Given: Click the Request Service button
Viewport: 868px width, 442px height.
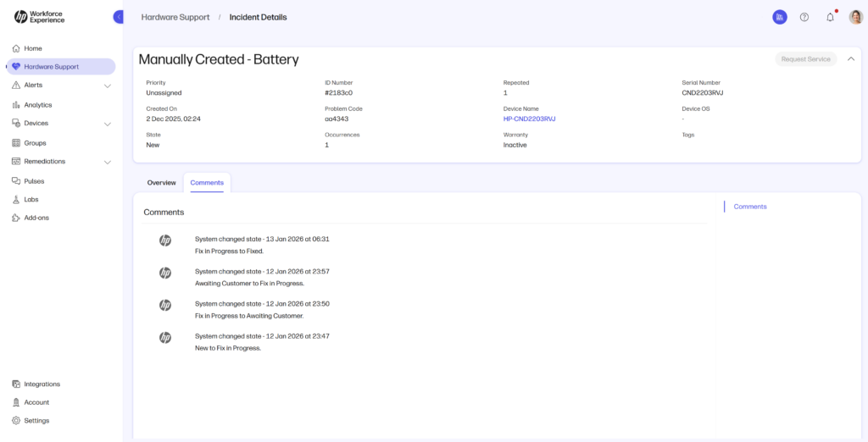Looking at the screenshot, I should coord(805,59).
